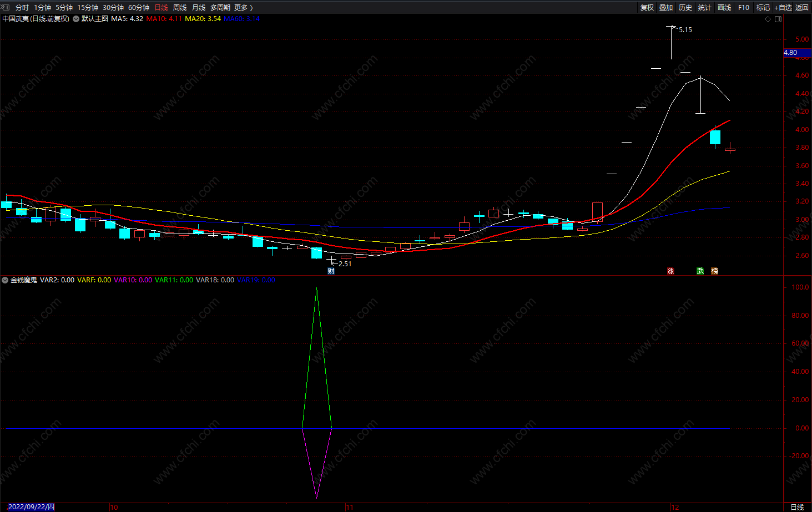Viewport: 812px width, 512px height.
Task: Open 历史 history function
Action: 685,8
